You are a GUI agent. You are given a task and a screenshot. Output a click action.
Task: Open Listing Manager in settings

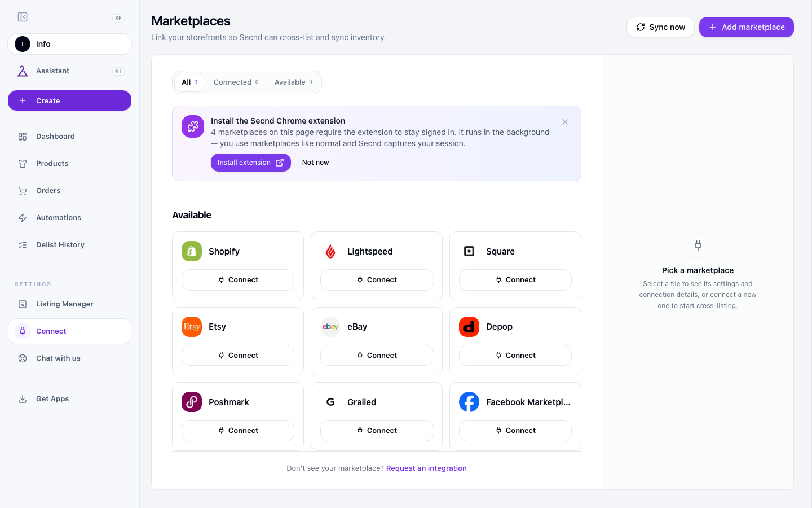(69, 304)
